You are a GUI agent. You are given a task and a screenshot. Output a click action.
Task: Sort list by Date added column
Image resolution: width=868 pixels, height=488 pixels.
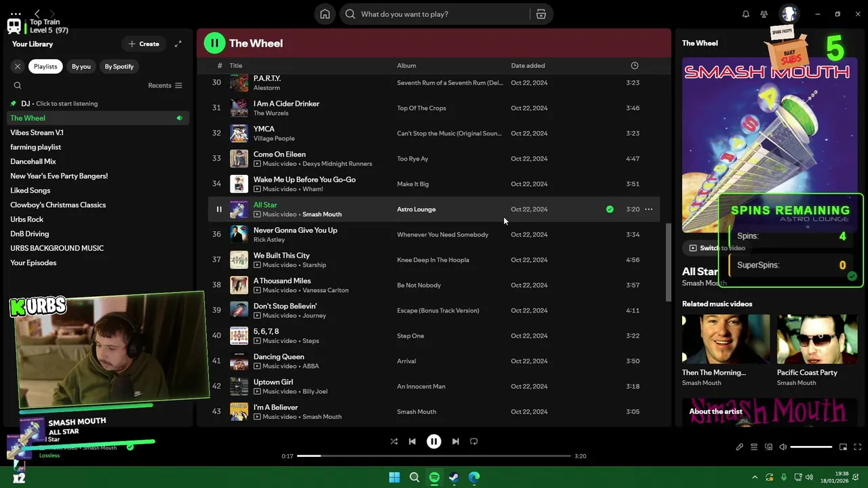pos(528,66)
